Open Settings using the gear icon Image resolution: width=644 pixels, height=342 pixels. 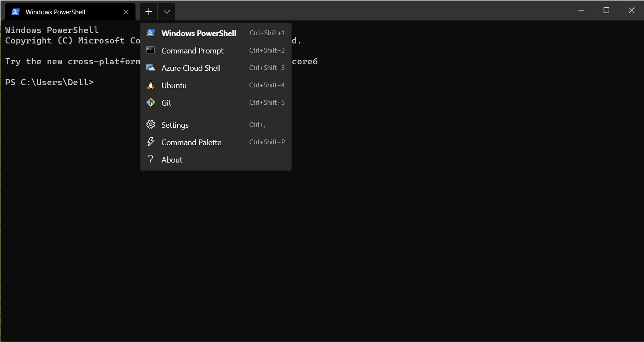point(151,125)
